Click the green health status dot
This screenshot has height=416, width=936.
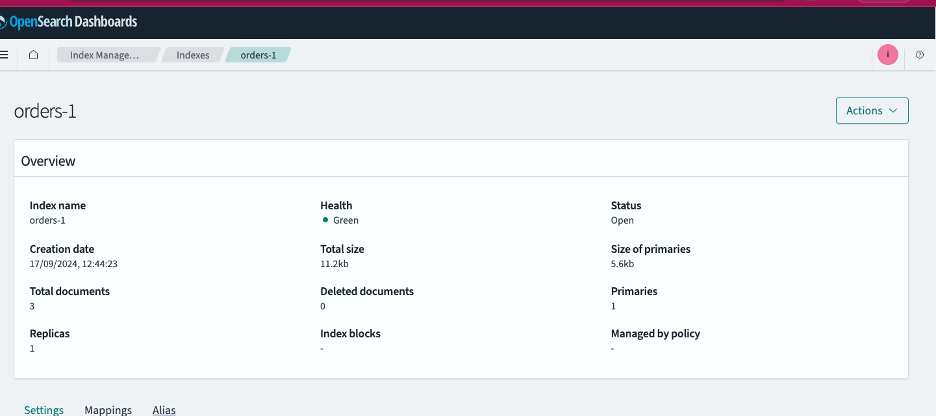326,220
